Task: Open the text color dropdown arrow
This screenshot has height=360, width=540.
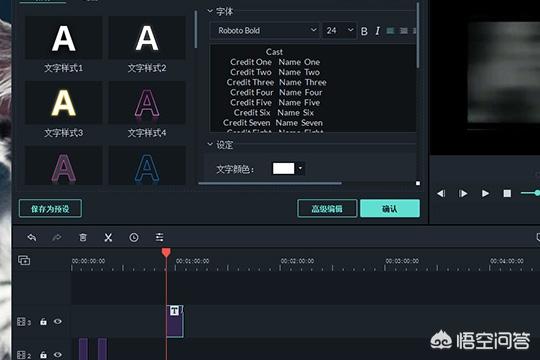Action: [x=300, y=168]
